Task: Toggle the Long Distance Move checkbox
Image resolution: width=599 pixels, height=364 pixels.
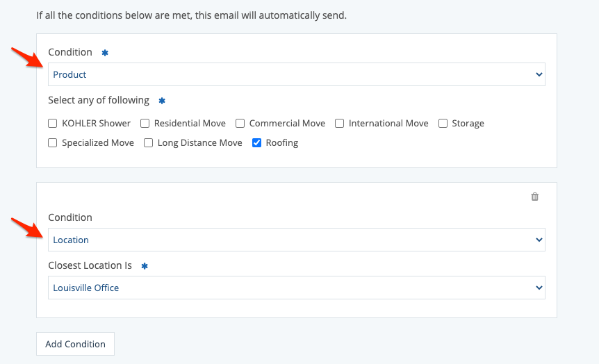Action: 149,143
